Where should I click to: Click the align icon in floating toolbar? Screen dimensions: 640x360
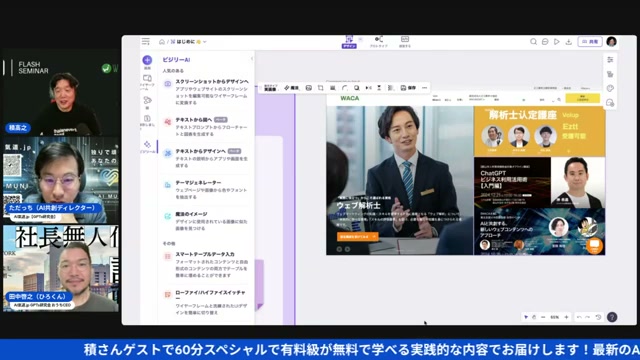tap(391, 88)
